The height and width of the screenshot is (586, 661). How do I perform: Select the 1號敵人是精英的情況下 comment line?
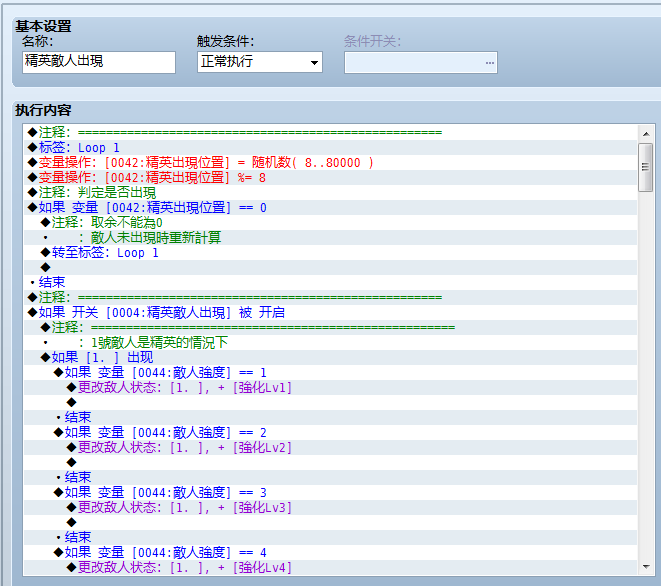tap(330, 342)
